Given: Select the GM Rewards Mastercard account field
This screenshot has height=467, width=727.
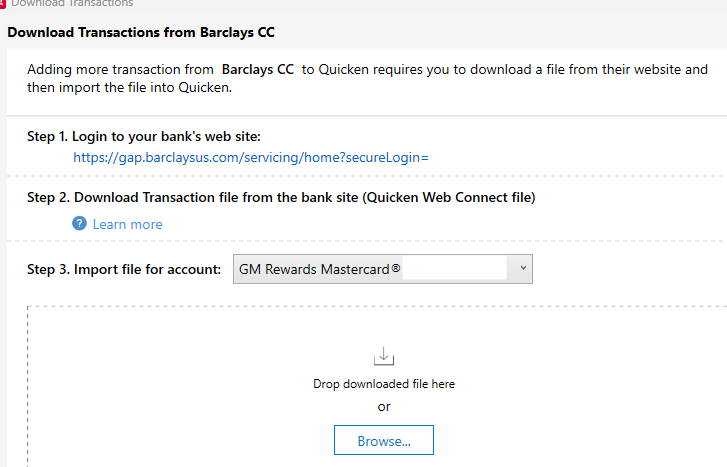Looking at the screenshot, I should (x=383, y=269).
